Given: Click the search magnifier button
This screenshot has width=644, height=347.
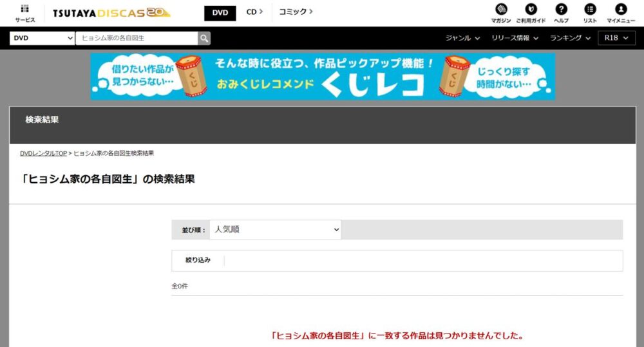Looking at the screenshot, I should point(204,38).
